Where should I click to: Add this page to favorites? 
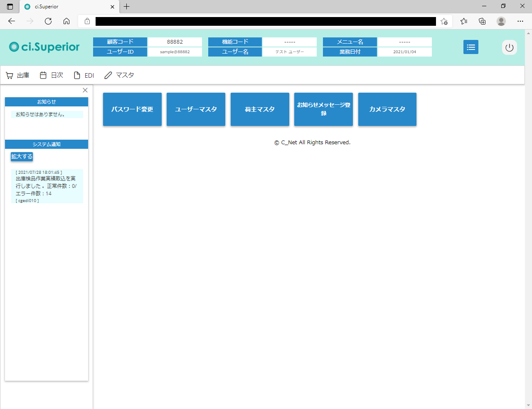pos(444,21)
